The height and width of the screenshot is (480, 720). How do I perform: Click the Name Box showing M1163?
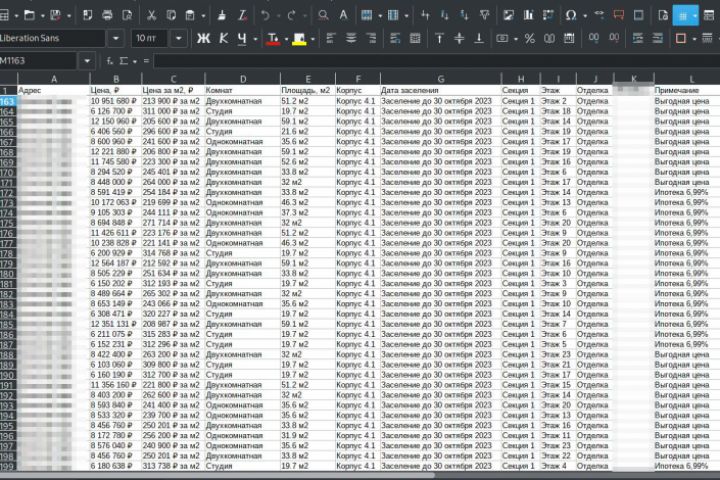pyautogui.click(x=39, y=61)
